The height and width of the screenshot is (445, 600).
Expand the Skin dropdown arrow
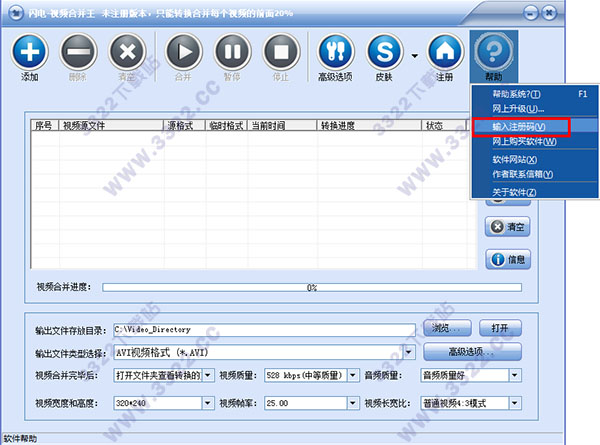414,54
